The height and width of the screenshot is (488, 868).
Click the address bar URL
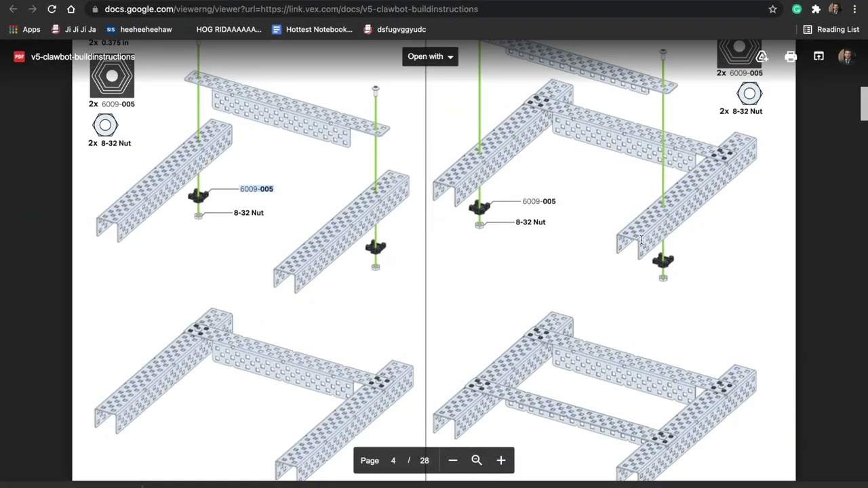pyautogui.click(x=291, y=9)
